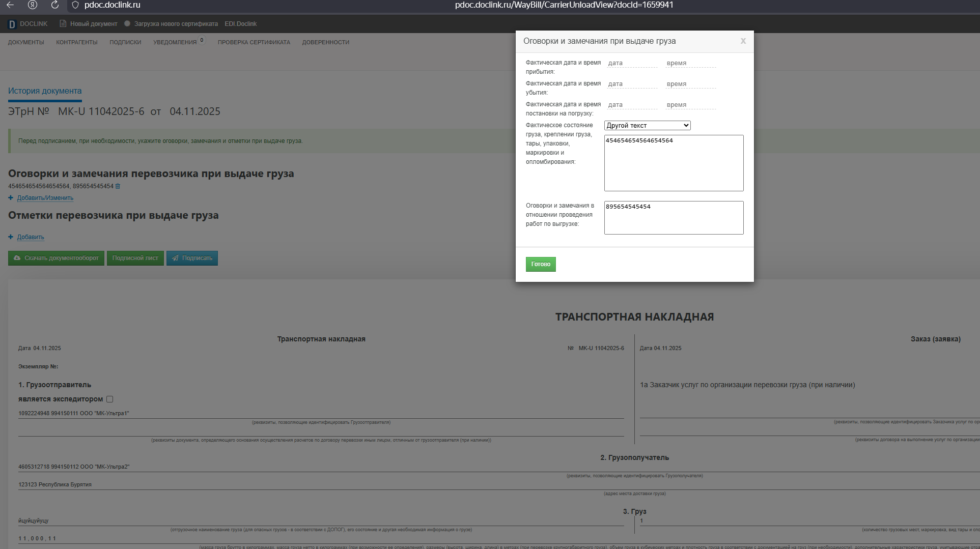Click the address 123123 Республика Бурятия
The image size is (980, 549).
tap(55, 484)
